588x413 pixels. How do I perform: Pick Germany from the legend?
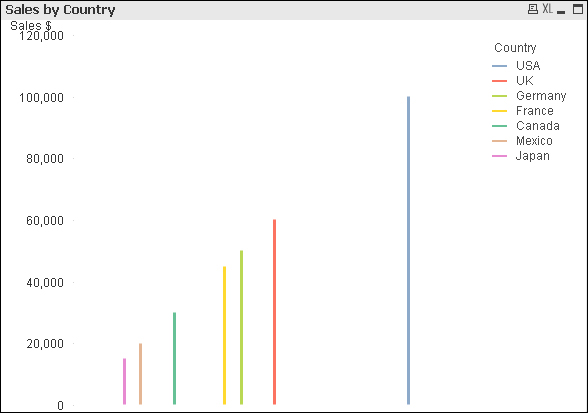541,96
